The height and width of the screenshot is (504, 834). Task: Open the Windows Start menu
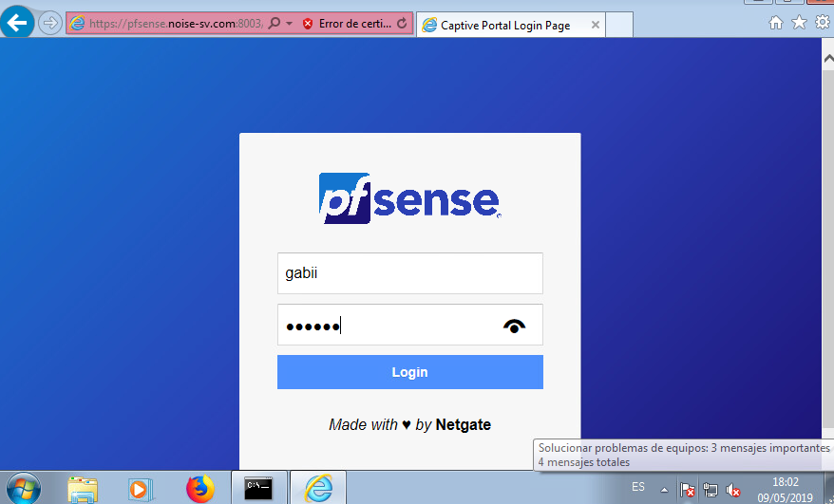tap(24, 488)
